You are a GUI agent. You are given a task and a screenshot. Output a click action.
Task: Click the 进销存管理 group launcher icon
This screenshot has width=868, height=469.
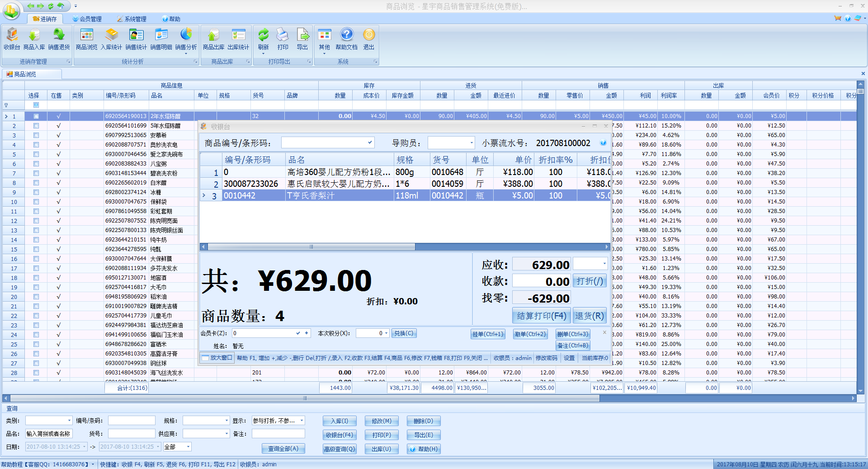click(x=68, y=62)
